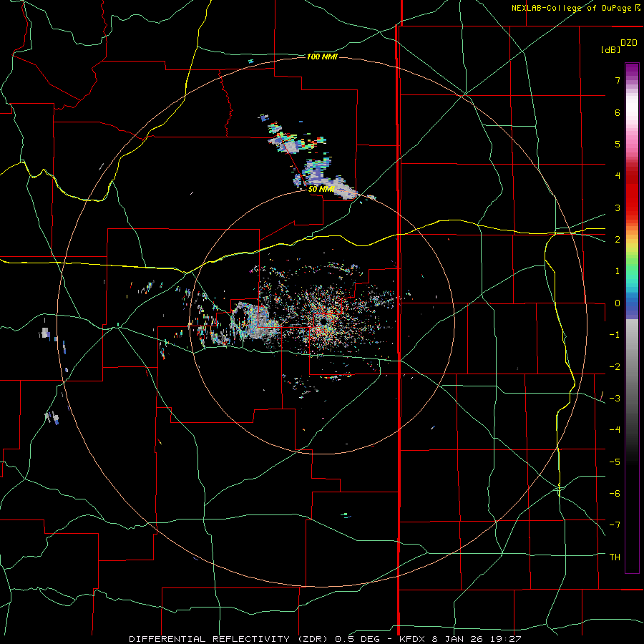Screen dimensions: 644x644
Task: Click the -2 dB legend value
Action: pyautogui.click(x=615, y=367)
